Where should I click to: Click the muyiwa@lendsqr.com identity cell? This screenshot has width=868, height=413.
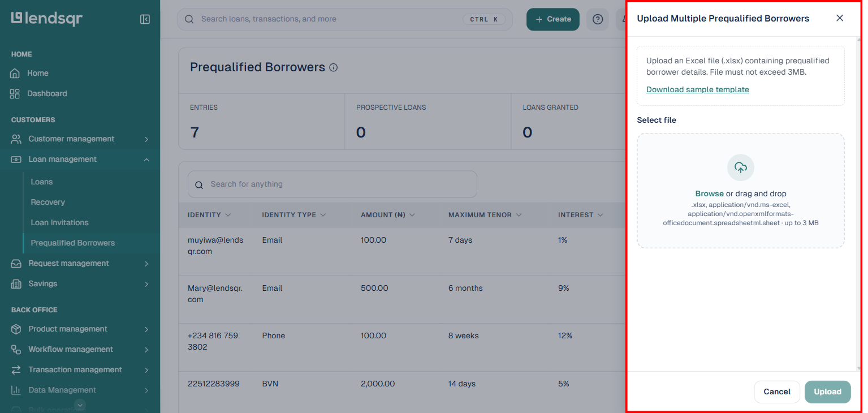point(215,246)
